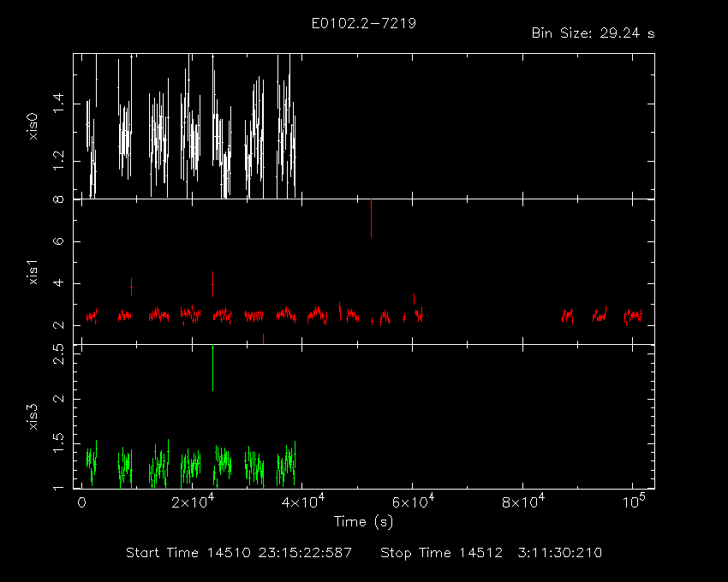
Task: Click the 1.4 tick label on xis0 axis
Action: coord(58,103)
